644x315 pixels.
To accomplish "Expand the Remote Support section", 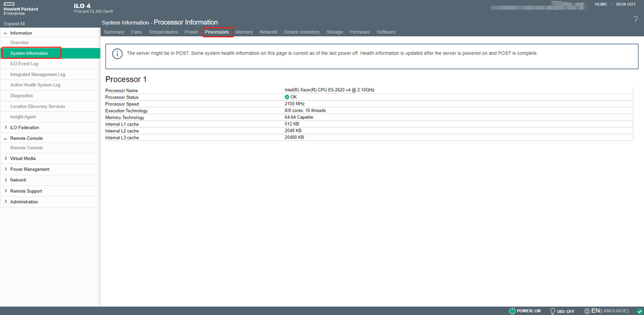I will [x=26, y=191].
